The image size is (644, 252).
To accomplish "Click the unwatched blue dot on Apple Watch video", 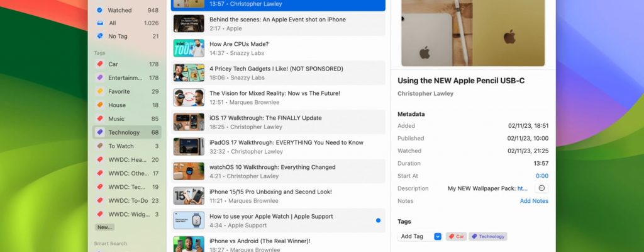I will click(x=378, y=220).
